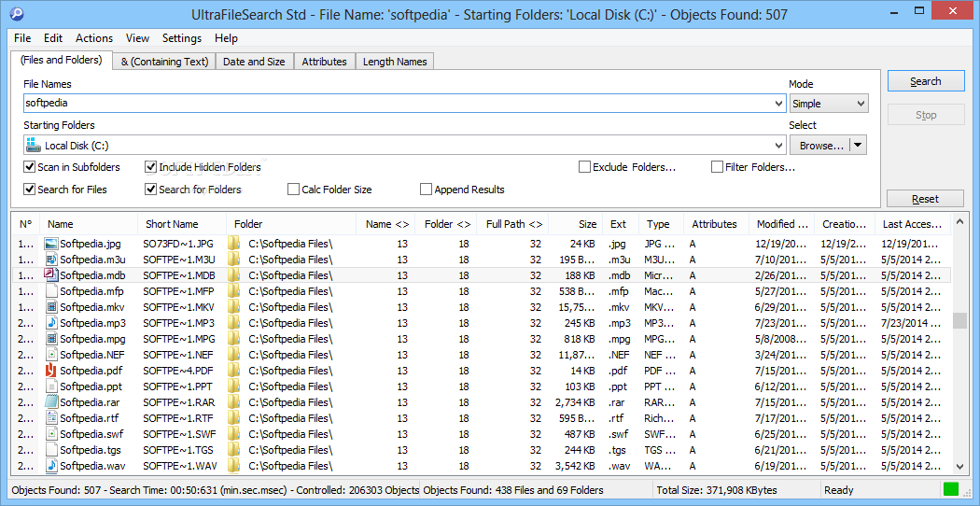Click the Softpedia.mkv video file icon
Screen dimensions: 980x506
[51, 307]
